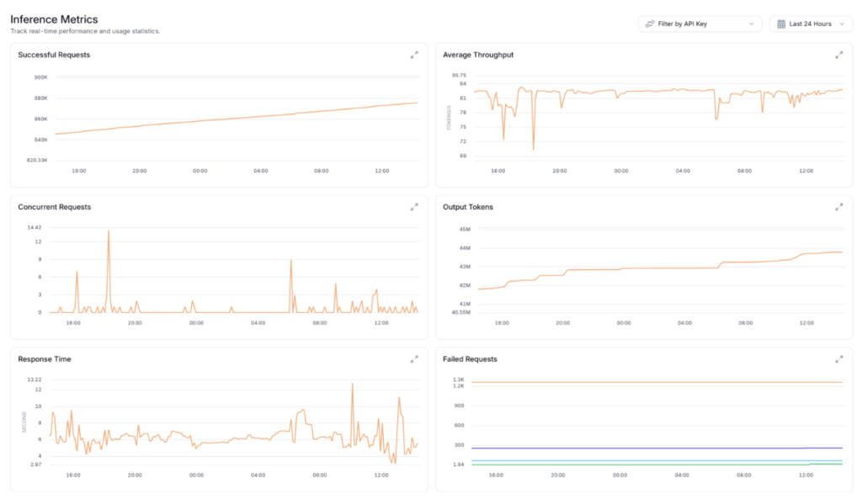
Task: Select the Failed Requests chart title
Action: coord(469,358)
